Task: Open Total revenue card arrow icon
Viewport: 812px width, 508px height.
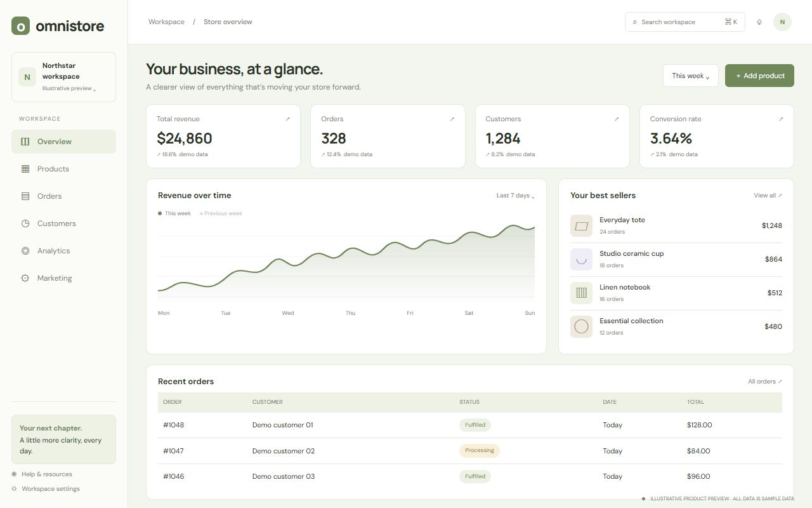Action: tap(287, 119)
